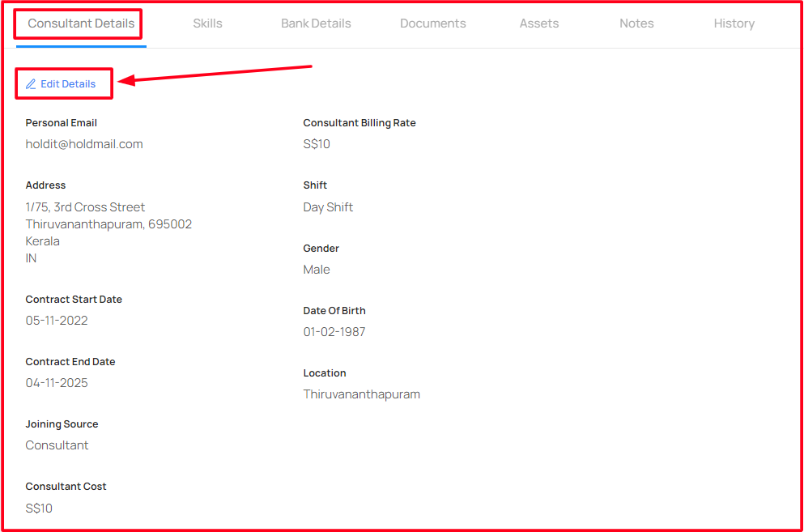The height and width of the screenshot is (532, 804).
Task: Click the contract start date 05-11-2022
Action: (x=57, y=321)
